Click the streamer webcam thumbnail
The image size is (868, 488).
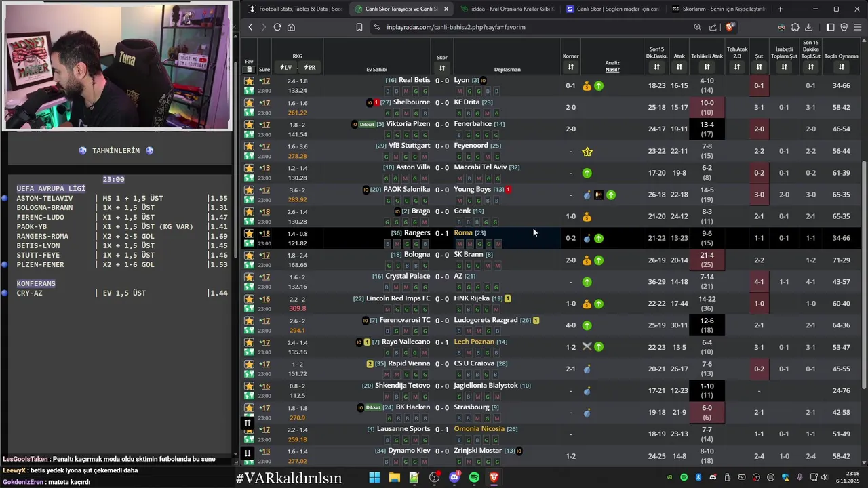coord(117,66)
